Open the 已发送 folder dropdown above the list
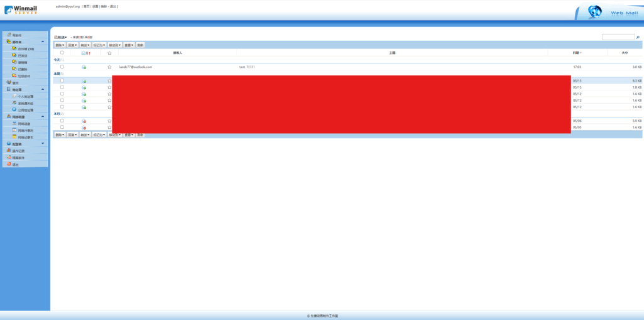644x320 pixels. [x=60, y=37]
